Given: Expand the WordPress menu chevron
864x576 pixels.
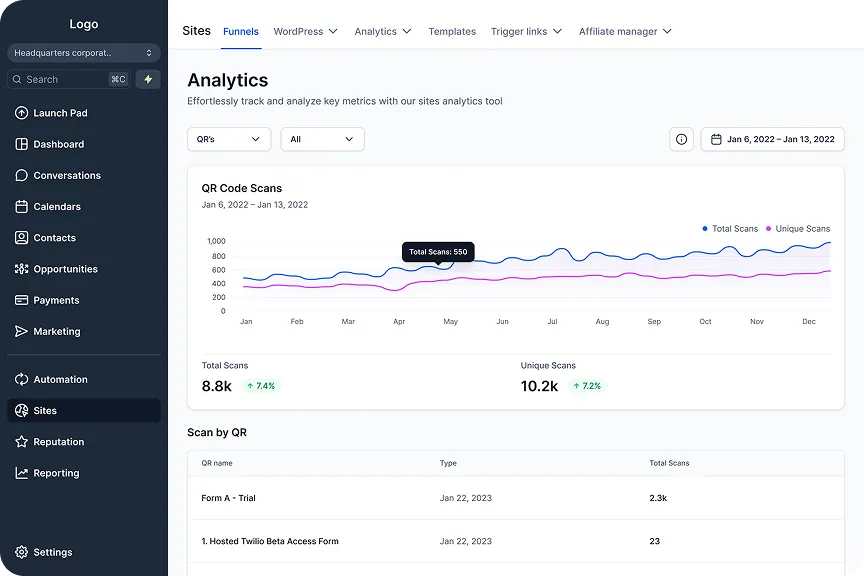Looking at the screenshot, I should point(333,31).
